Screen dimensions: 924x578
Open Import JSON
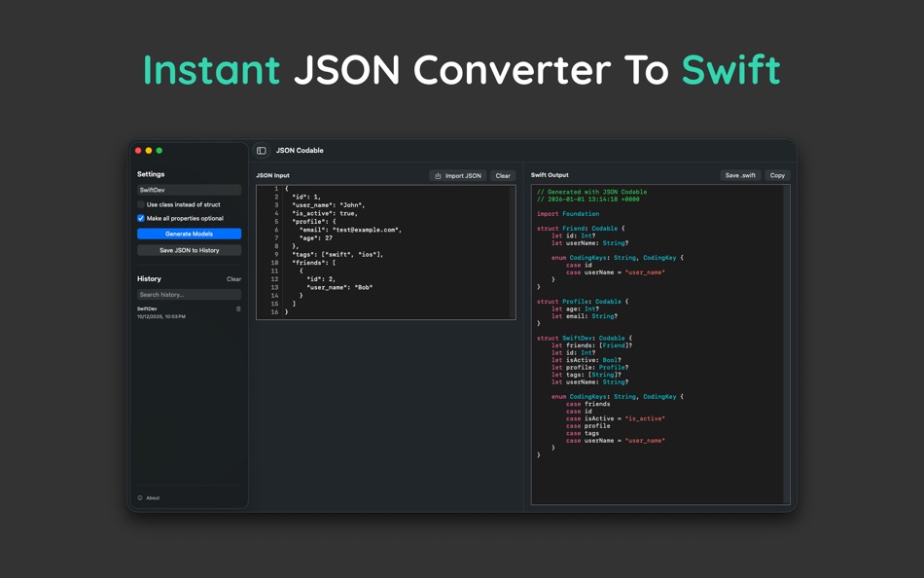[x=459, y=176]
